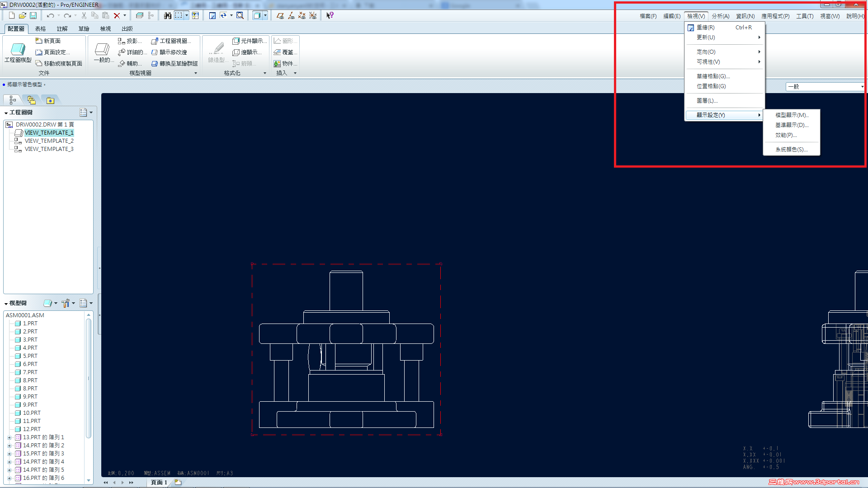Open the 工程圖模型 drawing models tool
Screen dimensions: 868x488
(x=18, y=52)
